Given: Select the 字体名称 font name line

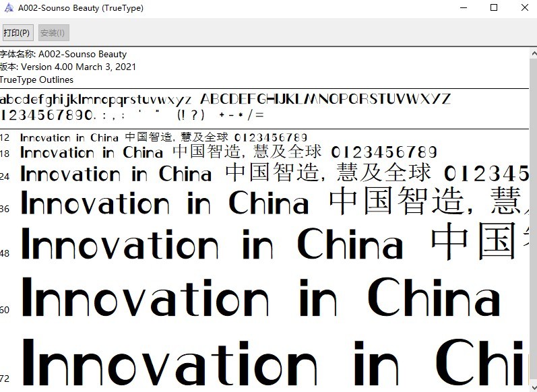Looking at the screenshot, I should (x=63, y=54).
